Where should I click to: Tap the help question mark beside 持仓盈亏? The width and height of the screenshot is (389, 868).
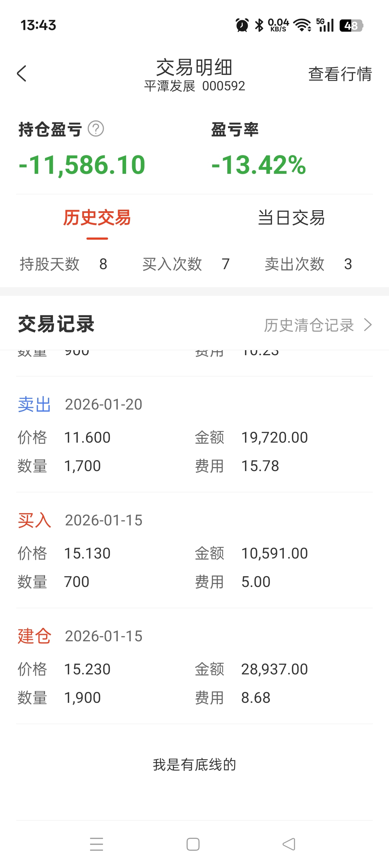point(96,129)
